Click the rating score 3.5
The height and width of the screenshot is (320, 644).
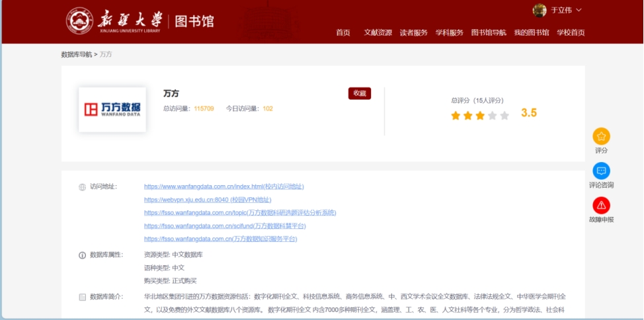tap(529, 113)
